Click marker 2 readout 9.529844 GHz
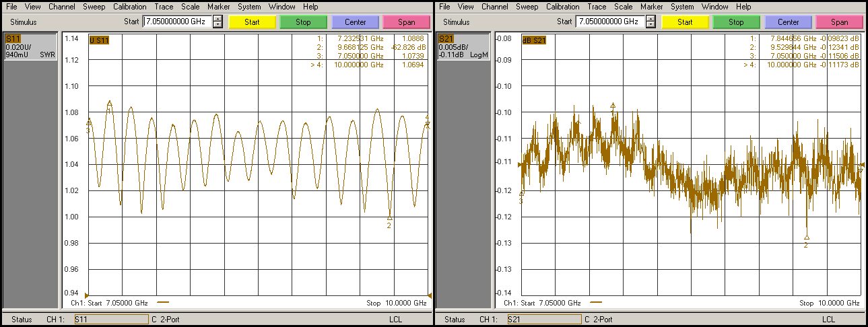 click(x=794, y=48)
